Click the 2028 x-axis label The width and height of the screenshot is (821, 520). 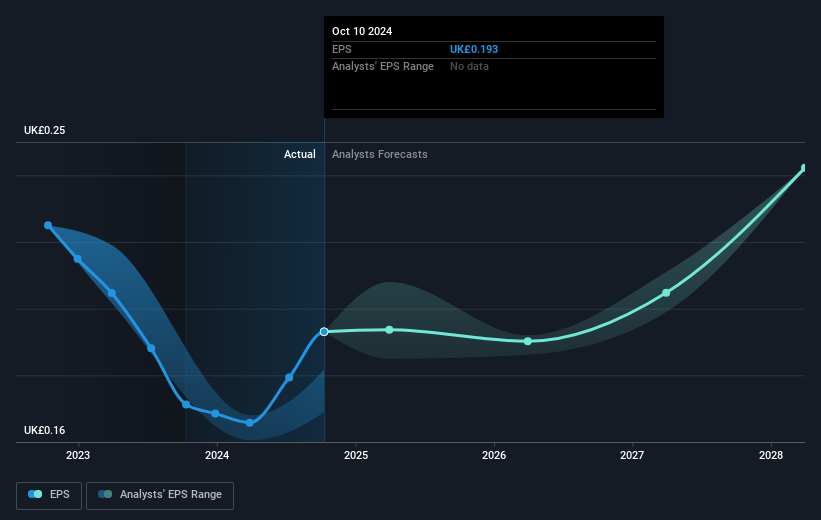(771, 455)
